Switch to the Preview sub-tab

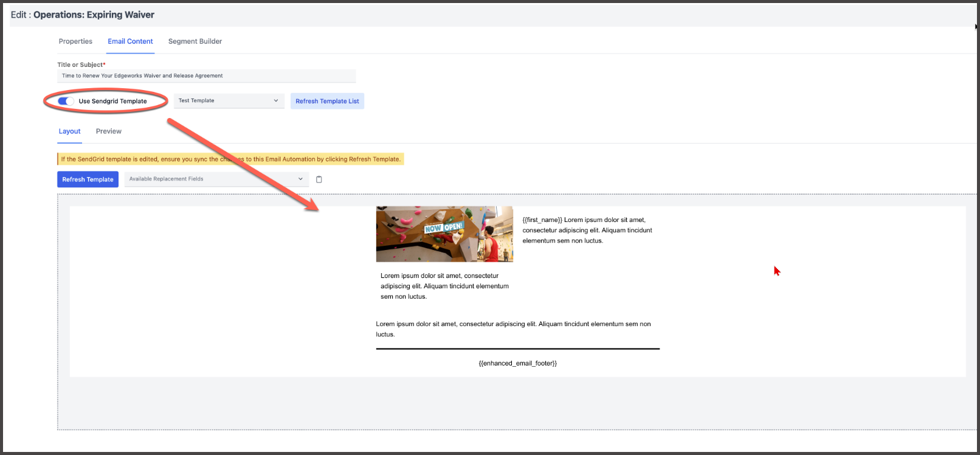point(109,131)
